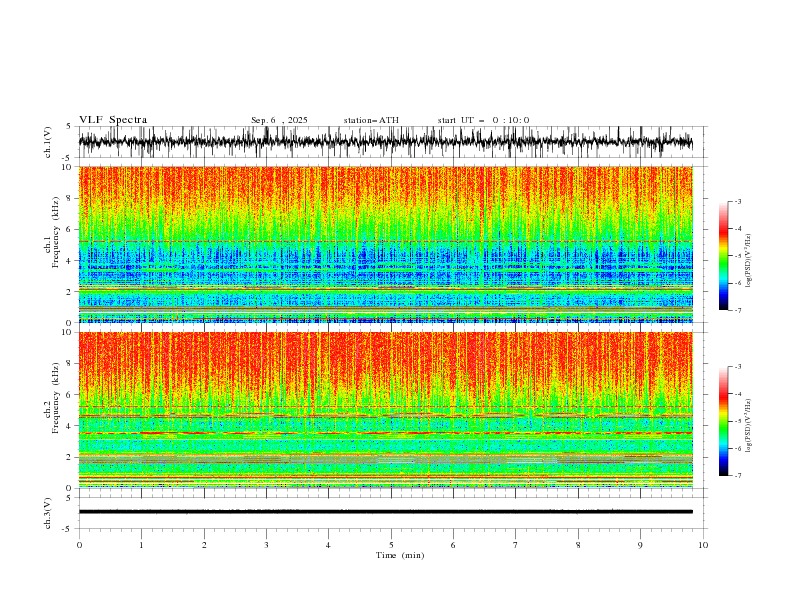The height and width of the screenshot is (612, 792).
Task: Click the ch.1 PSD color bar
Action: tap(723, 256)
